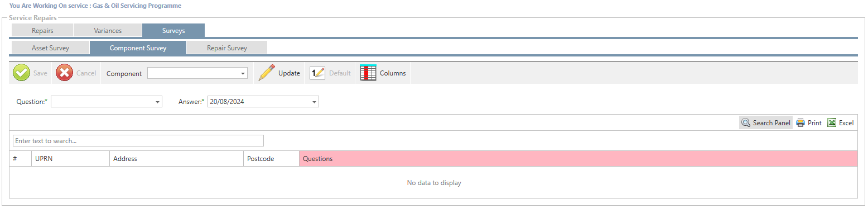The width and height of the screenshot is (868, 208).
Task: Click the Search Panel magnifier icon
Action: click(x=746, y=123)
